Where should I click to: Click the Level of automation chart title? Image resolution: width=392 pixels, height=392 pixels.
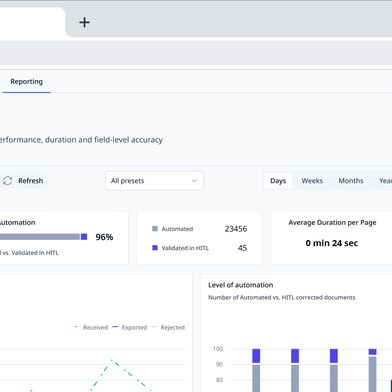(x=241, y=285)
